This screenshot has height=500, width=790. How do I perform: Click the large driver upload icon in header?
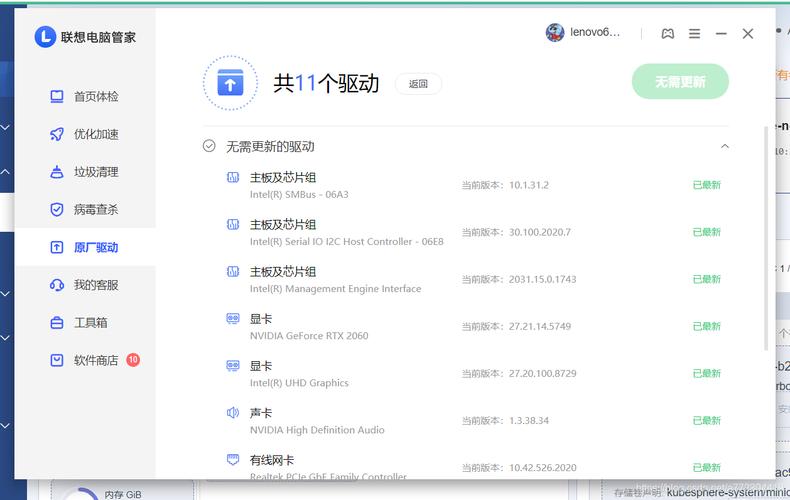(x=230, y=83)
